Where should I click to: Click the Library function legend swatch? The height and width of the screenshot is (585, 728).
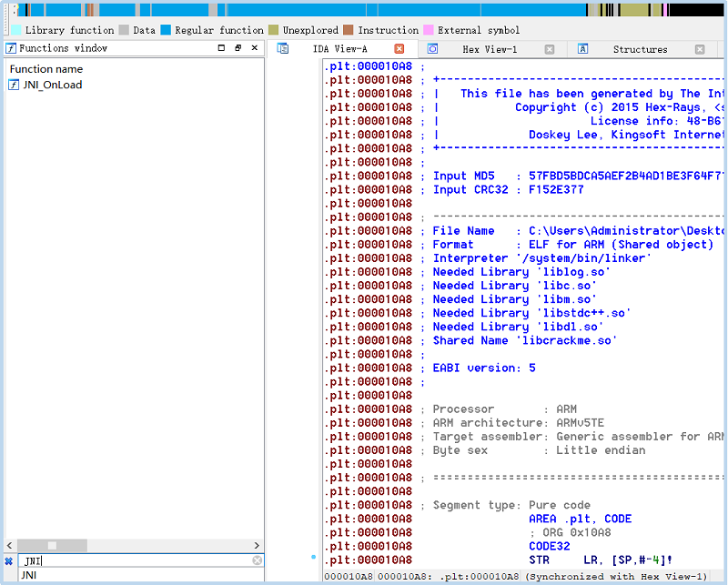(x=15, y=30)
